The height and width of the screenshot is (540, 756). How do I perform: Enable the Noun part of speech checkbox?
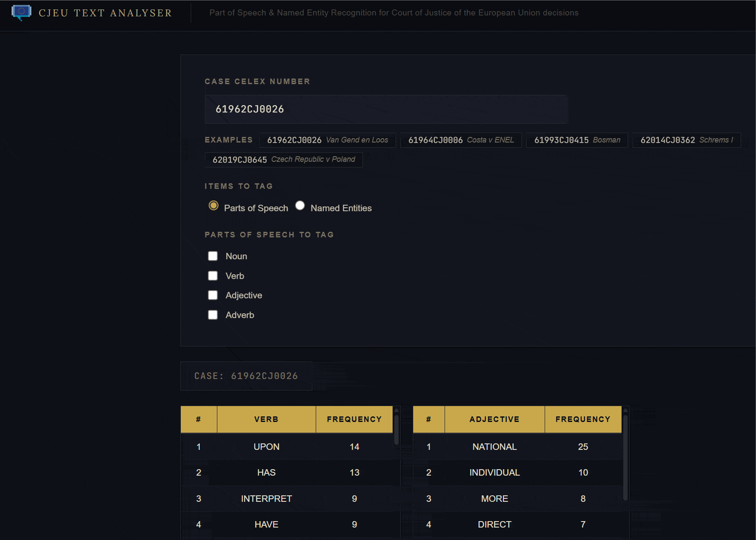pyautogui.click(x=213, y=256)
